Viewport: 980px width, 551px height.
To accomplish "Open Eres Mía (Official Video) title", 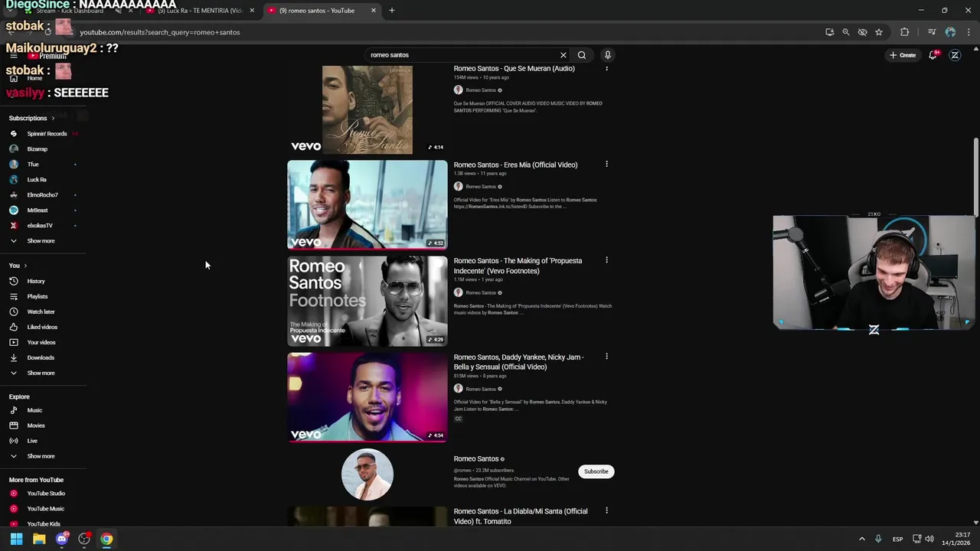I will pyautogui.click(x=515, y=165).
